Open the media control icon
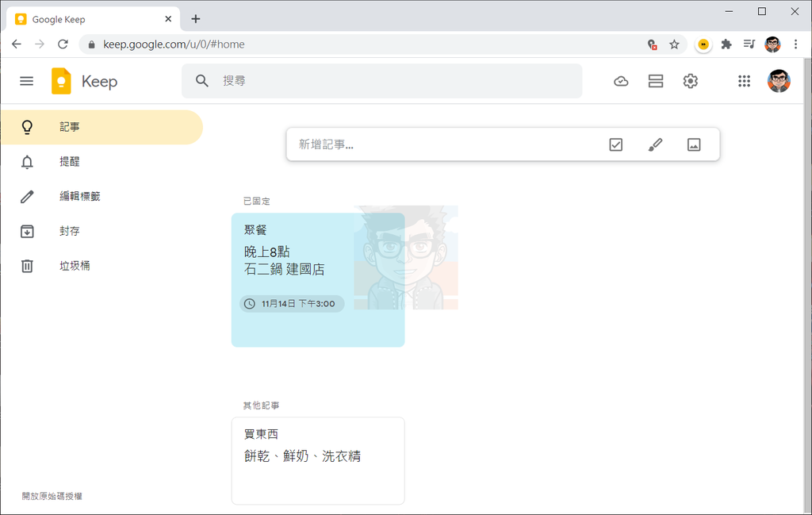The width and height of the screenshot is (812, 515). tap(749, 44)
